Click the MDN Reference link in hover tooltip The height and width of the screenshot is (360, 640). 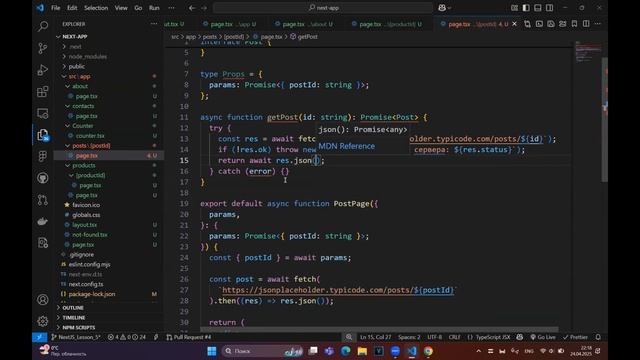click(x=347, y=146)
